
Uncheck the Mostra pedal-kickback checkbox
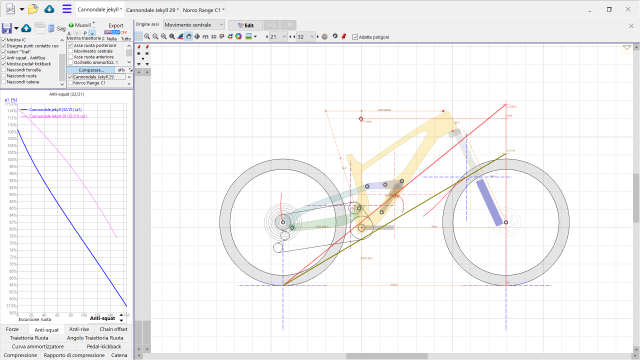(4, 64)
